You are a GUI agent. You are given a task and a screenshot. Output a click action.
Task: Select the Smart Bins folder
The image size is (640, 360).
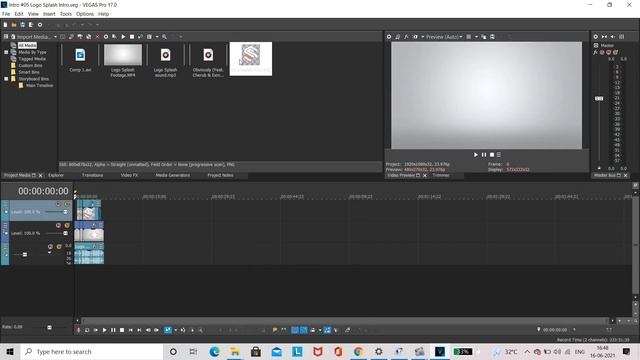click(x=29, y=72)
